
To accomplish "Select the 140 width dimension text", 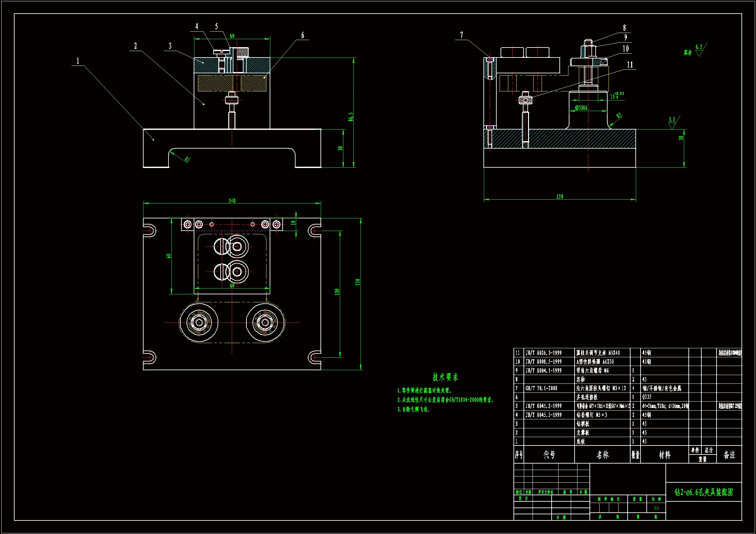I will [x=232, y=200].
